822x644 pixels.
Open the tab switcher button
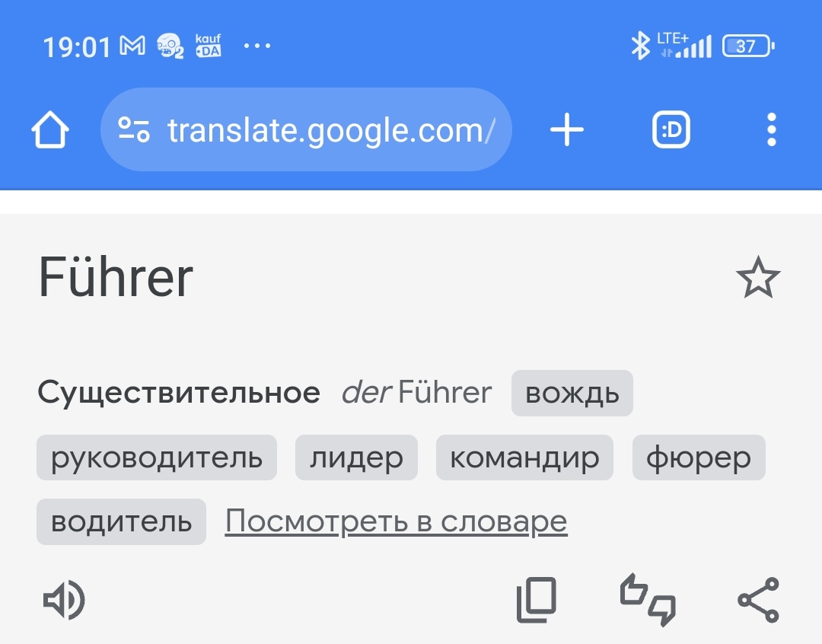click(x=671, y=131)
